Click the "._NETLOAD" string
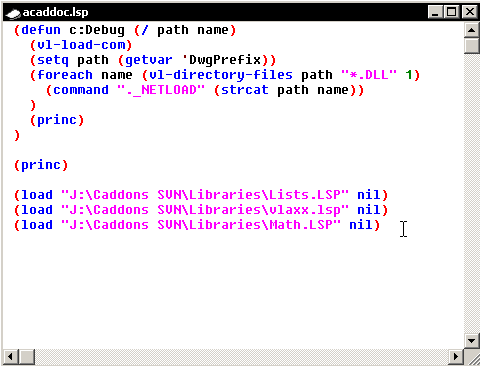Screen dimensions: 480x366 [161, 90]
